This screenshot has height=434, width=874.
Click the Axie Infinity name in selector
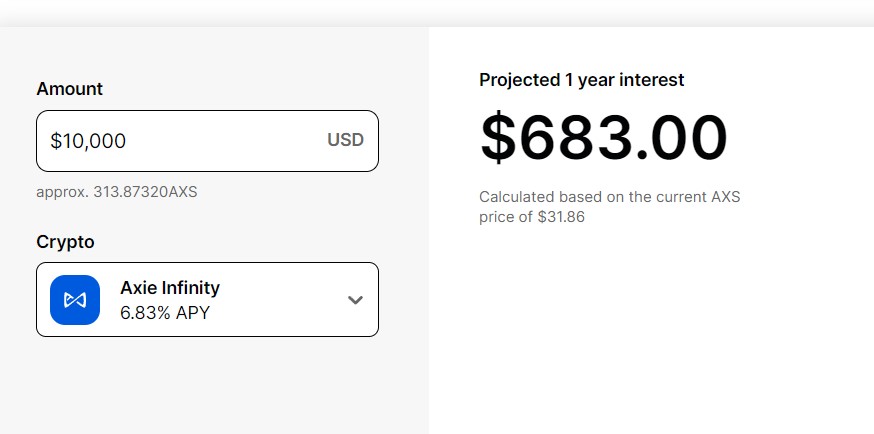click(170, 288)
